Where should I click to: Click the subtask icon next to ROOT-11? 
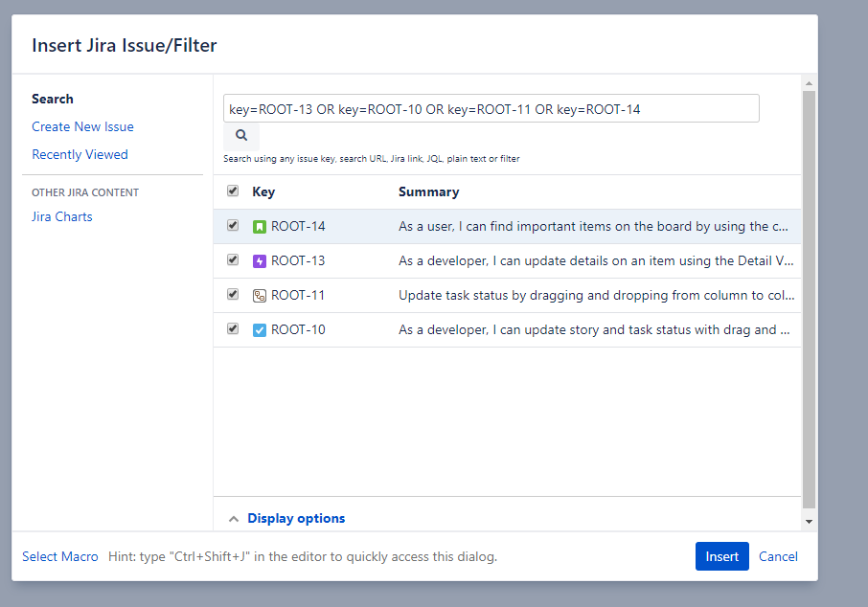259,294
